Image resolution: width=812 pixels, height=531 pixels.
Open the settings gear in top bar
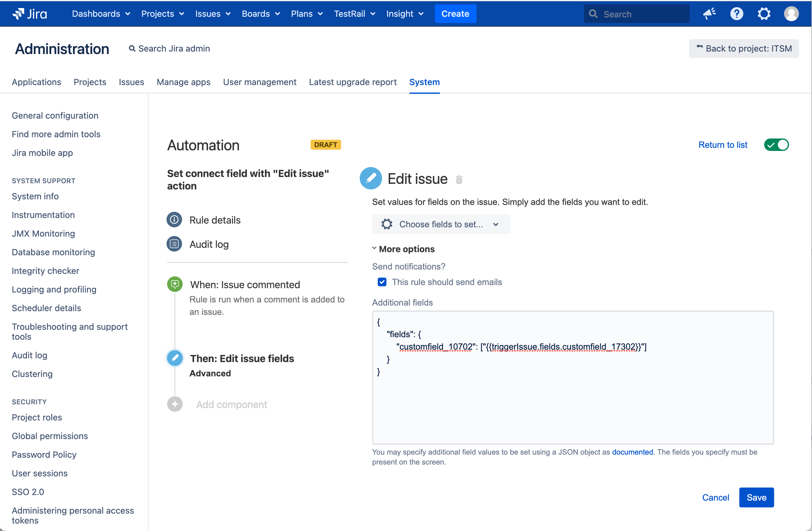[764, 14]
